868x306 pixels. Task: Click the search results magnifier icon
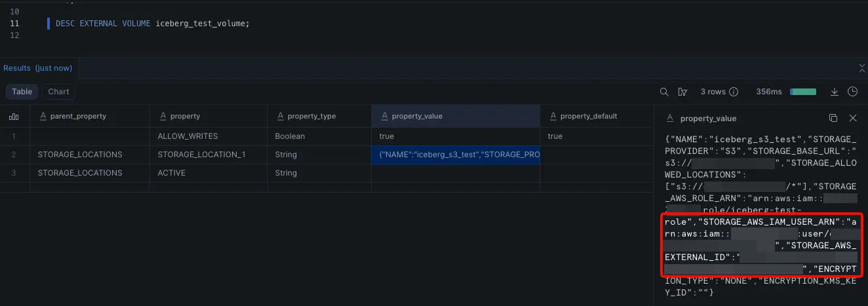[x=664, y=92]
